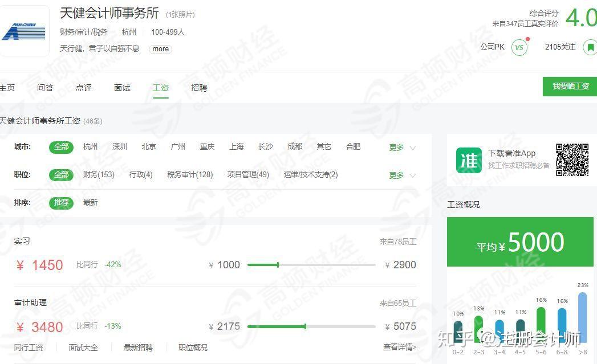Image resolution: width=597 pixels, height=364 pixels.
Task: Open the 'more' company description link
Action: click(160, 49)
